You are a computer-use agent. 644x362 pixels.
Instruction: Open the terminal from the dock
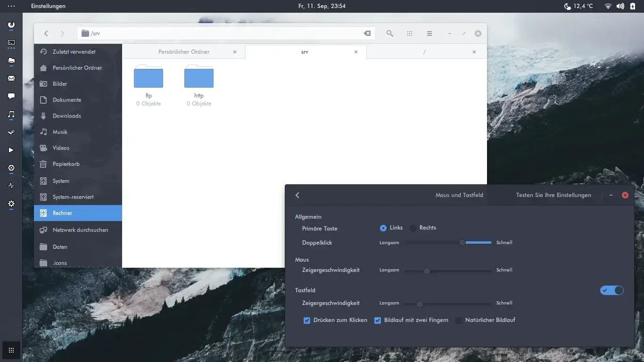pos(11,42)
